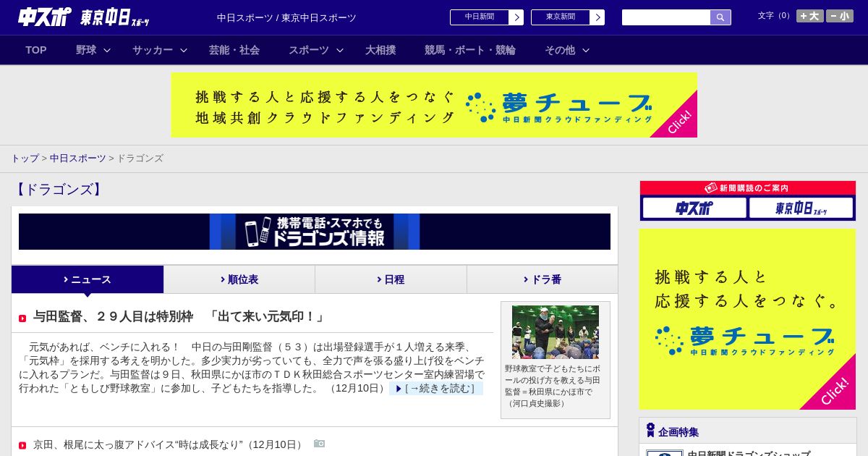Image resolution: width=868 pixels, height=456 pixels.
Task: Click the 夢チューブ sidebar square banner
Action: (x=747, y=319)
